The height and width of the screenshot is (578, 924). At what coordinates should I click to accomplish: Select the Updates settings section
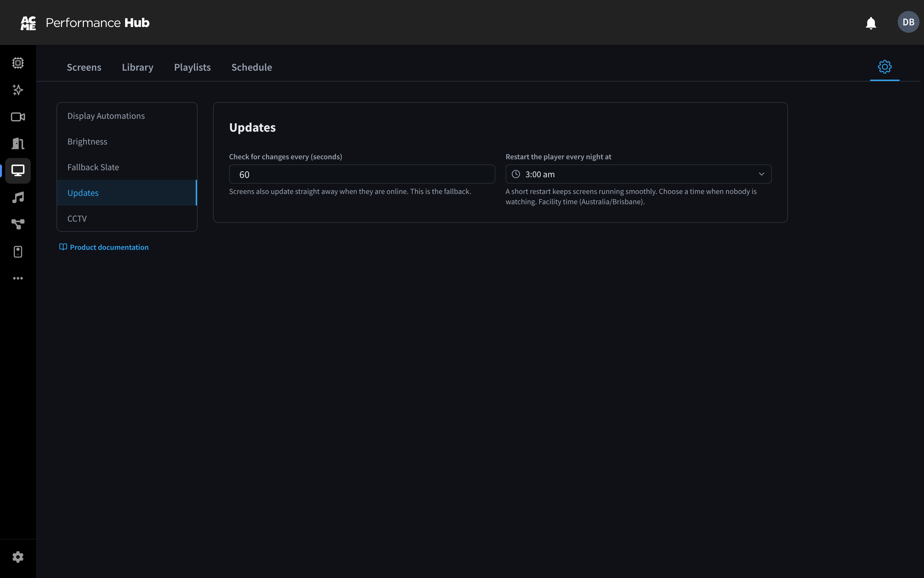pyautogui.click(x=127, y=193)
